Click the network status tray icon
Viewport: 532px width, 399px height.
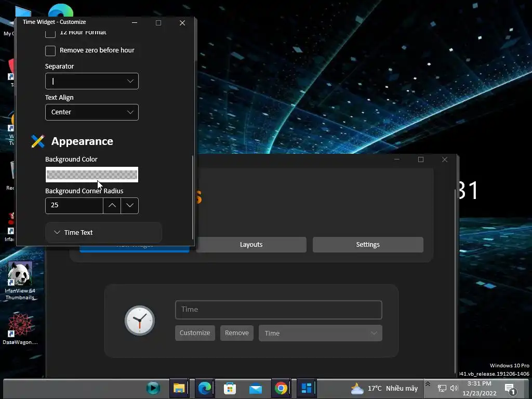click(x=442, y=388)
